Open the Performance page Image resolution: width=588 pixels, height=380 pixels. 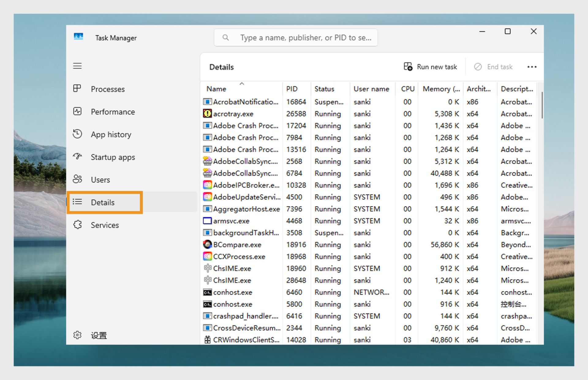point(112,112)
